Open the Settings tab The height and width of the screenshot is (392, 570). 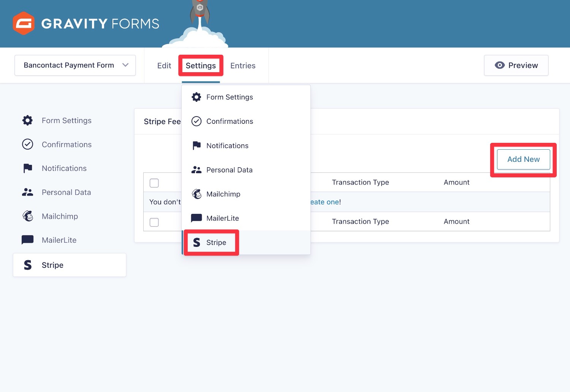coord(201,66)
